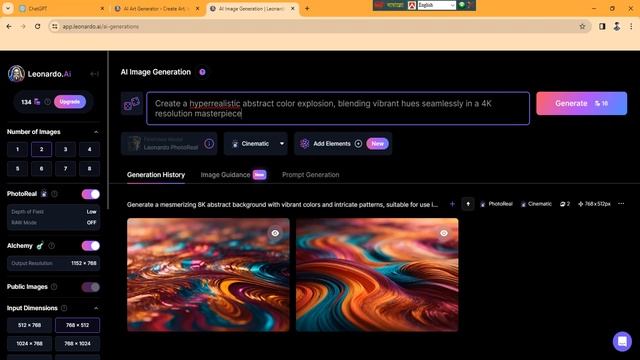Image resolution: width=640 pixels, height=360 pixels.
Task: Switch to the AI Art Generator browser tab
Action: pos(157,9)
